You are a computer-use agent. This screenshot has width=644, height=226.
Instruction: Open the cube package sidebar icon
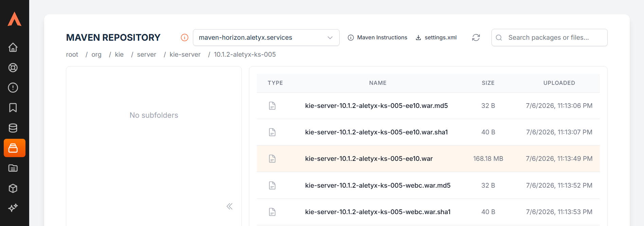[13, 188]
